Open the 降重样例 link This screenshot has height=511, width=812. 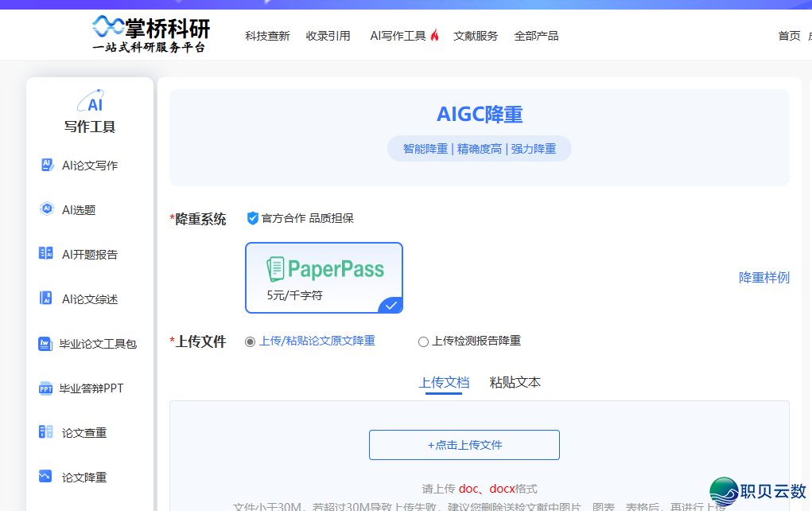click(763, 277)
